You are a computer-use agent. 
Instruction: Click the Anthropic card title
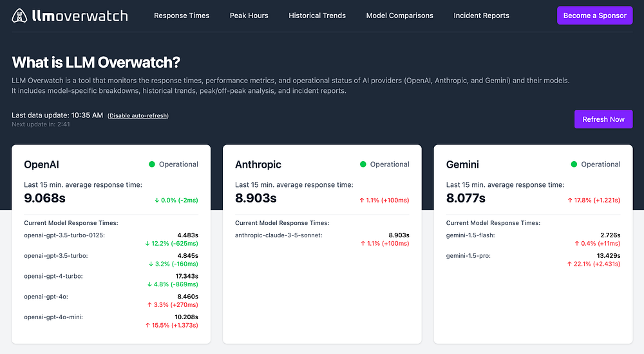[x=258, y=164]
